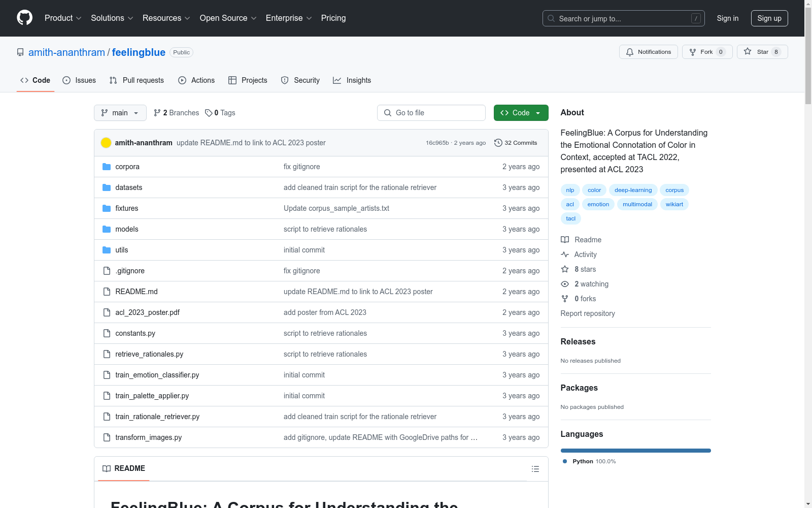812x508 pixels.
Task: Click the acl_2023_poster.pdf file icon
Action: coord(107,312)
